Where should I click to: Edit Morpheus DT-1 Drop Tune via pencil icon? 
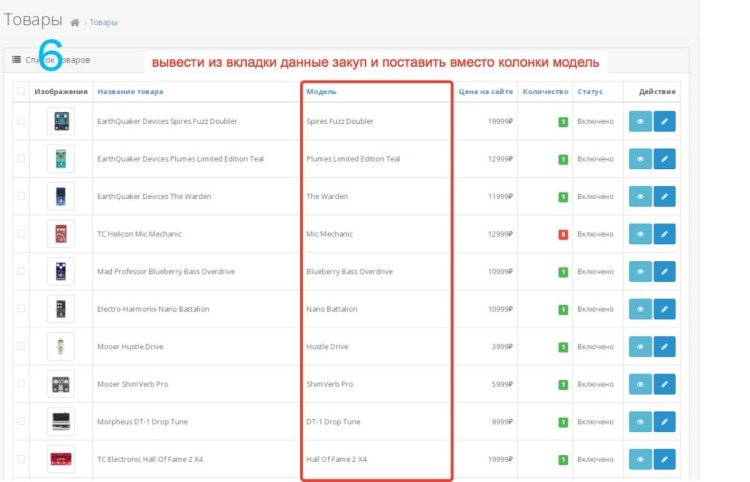click(x=664, y=422)
